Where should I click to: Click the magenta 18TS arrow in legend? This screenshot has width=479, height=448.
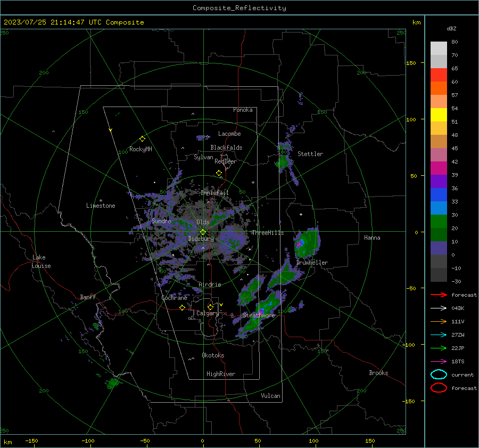tap(439, 362)
